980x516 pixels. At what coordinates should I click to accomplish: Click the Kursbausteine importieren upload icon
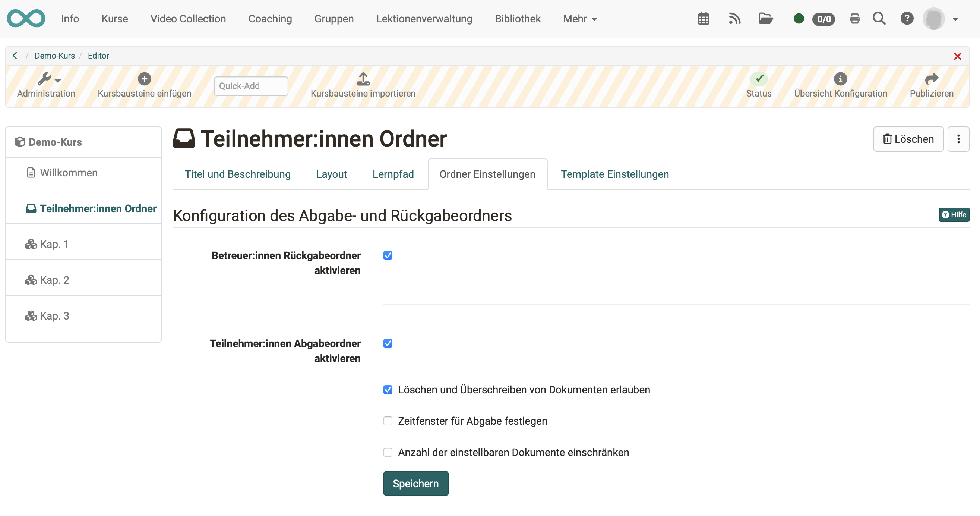363,79
